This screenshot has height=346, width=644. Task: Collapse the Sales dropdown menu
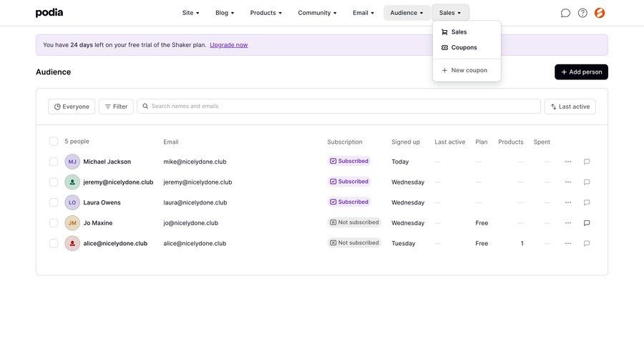tap(450, 13)
